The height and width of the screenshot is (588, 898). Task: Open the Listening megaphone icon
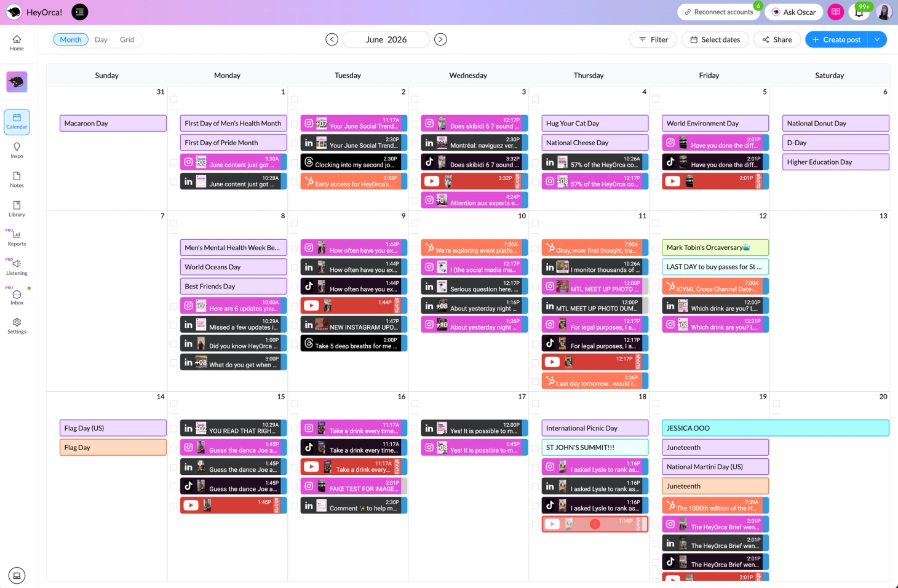(17, 268)
